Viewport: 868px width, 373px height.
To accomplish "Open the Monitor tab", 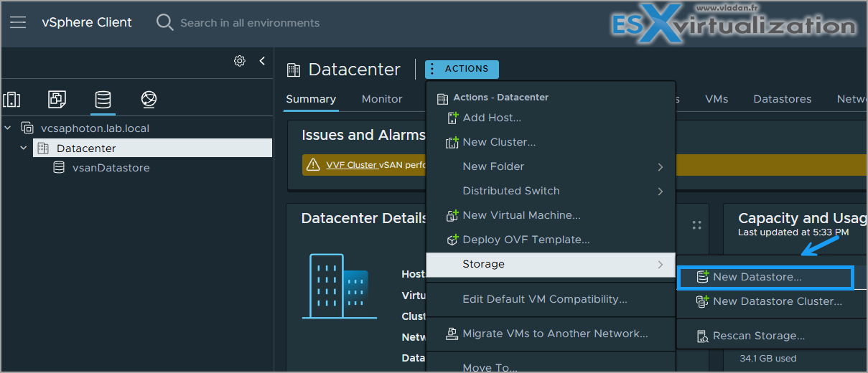I will coord(382,99).
